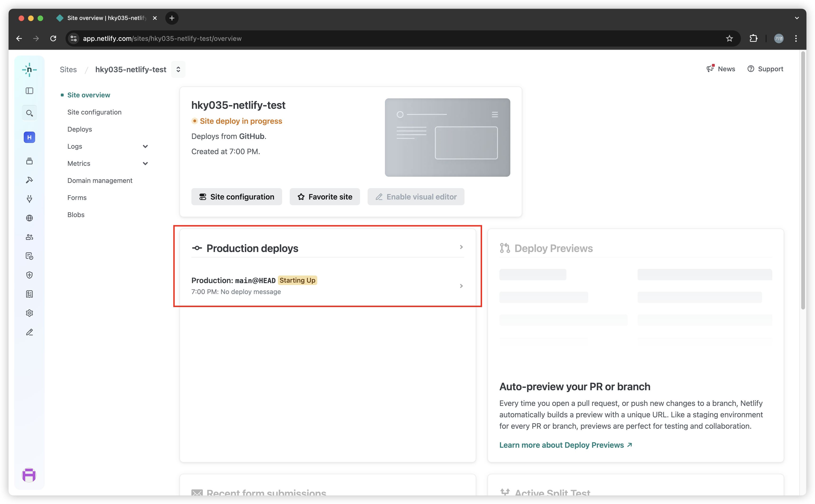Open the integrations plug icon
815x504 pixels.
coord(29,199)
